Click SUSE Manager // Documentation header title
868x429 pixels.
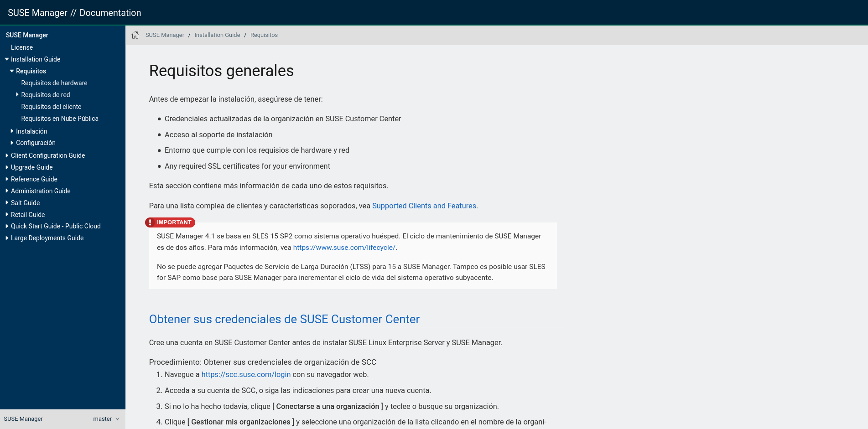coord(74,13)
